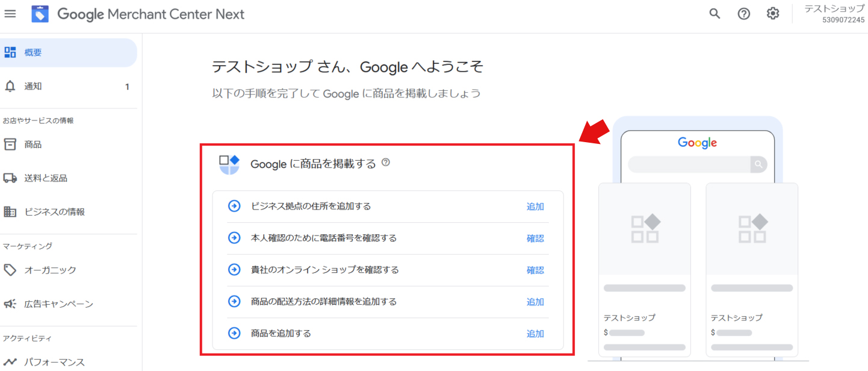Go to the 概要 overview page
The image size is (868, 371).
pyautogui.click(x=69, y=52)
